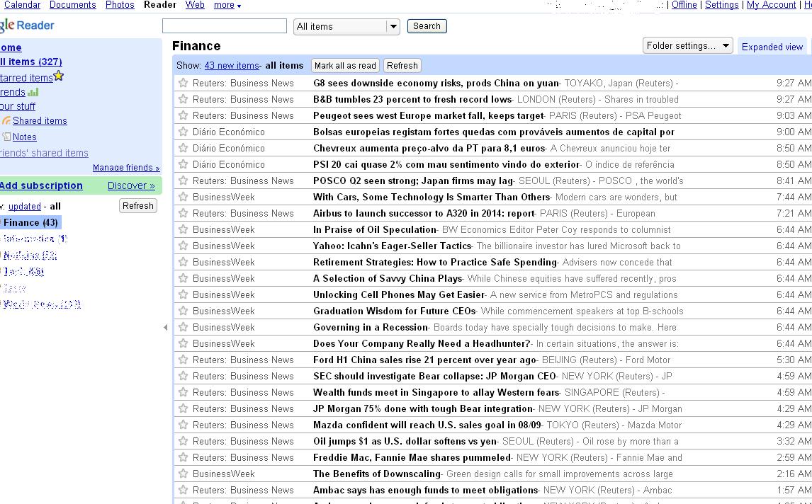Click star icon for Governing in a Recession
Screen dimensions: 812x504
click(183, 327)
